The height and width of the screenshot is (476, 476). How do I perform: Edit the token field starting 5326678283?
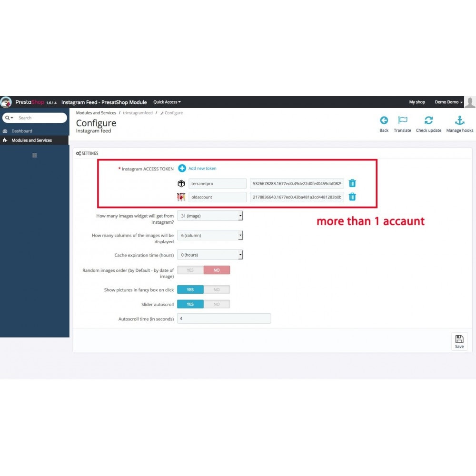297,183
